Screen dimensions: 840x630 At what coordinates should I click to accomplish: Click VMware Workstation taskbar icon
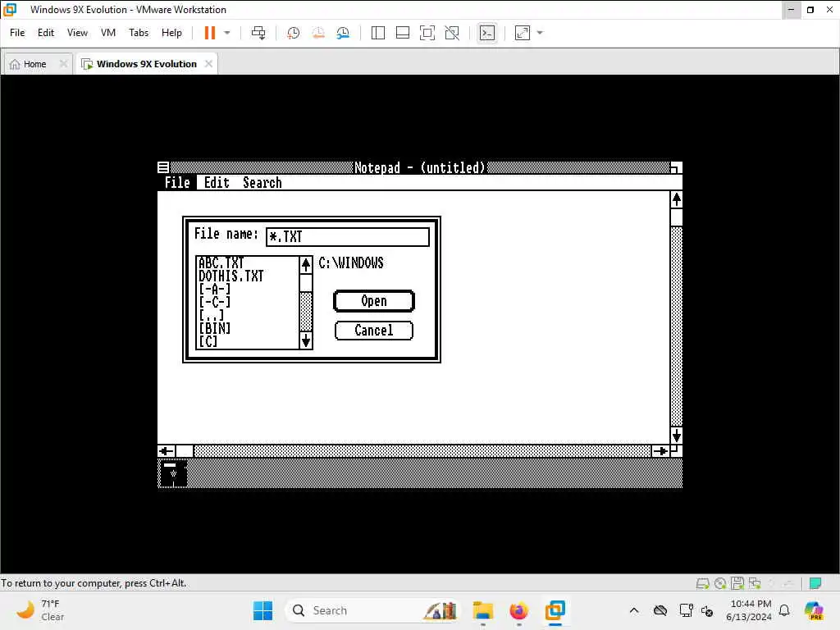click(555, 610)
